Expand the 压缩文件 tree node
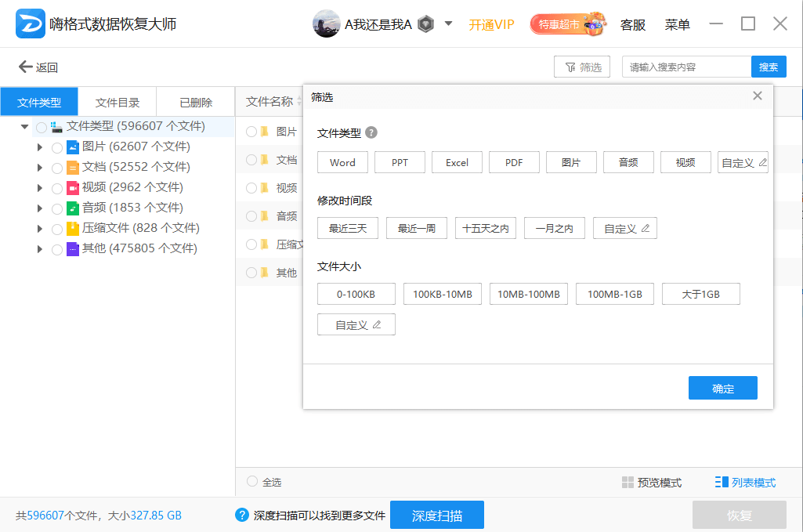This screenshot has height=532, width=803. (39, 229)
